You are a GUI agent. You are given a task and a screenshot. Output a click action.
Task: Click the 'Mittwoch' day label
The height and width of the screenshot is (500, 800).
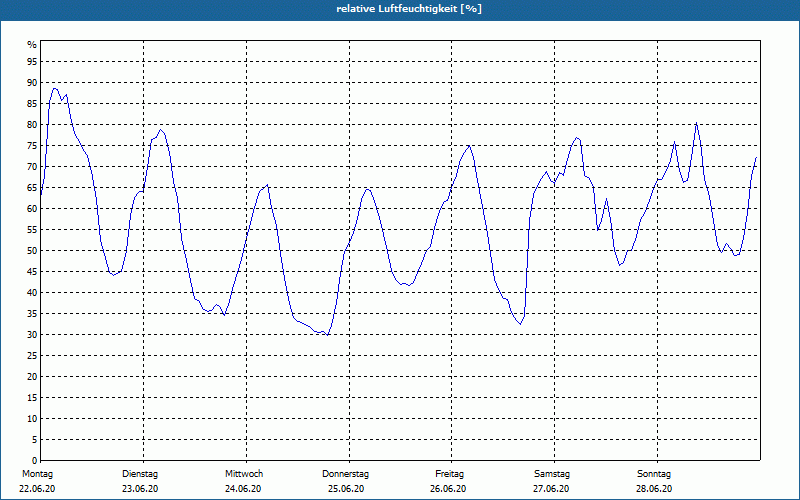point(244,474)
